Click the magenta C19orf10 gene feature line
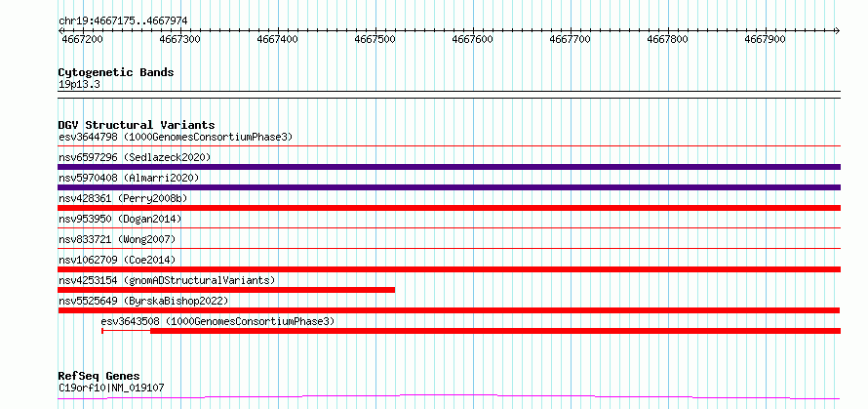This screenshot has width=868, height=409. [x=449, y=397]
